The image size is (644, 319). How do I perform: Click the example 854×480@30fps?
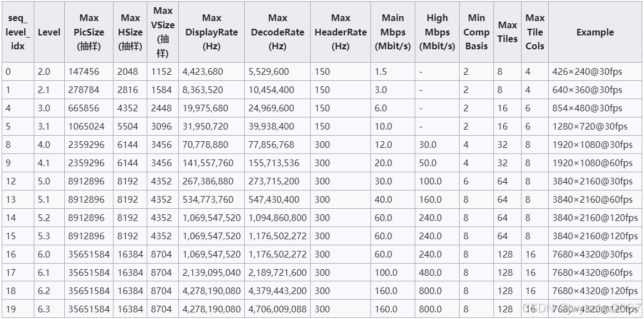[588, 109]
